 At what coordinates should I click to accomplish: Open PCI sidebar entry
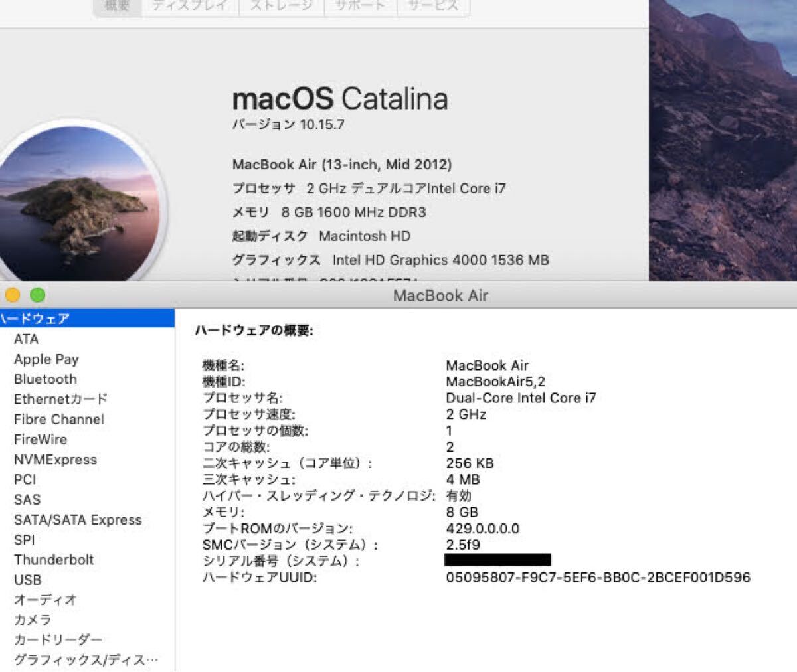[x=25, y=479]
